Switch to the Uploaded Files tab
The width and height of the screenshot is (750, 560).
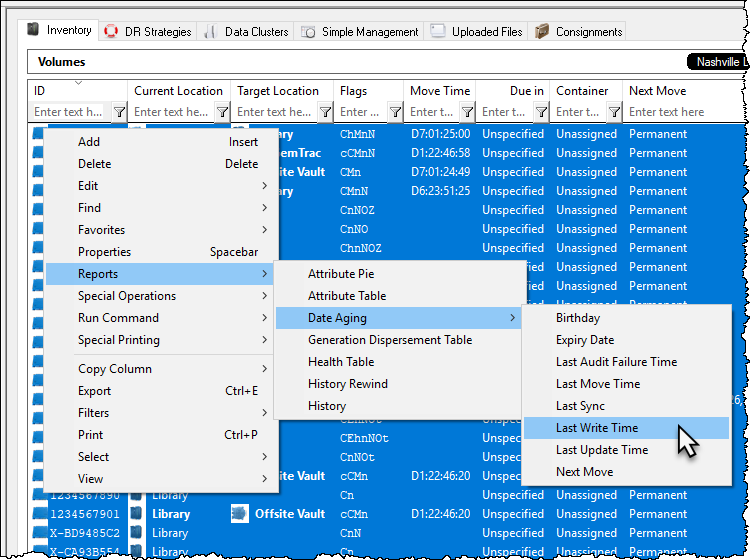(x=476, y=32)
